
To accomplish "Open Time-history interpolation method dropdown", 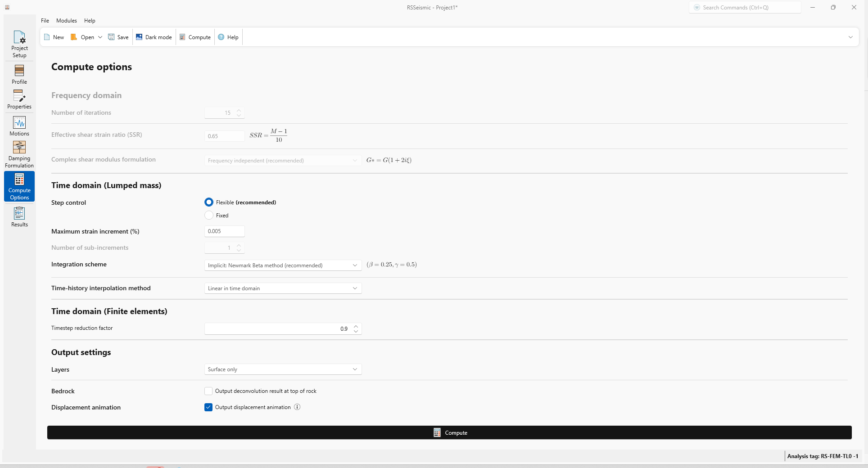I will [283, 288].
